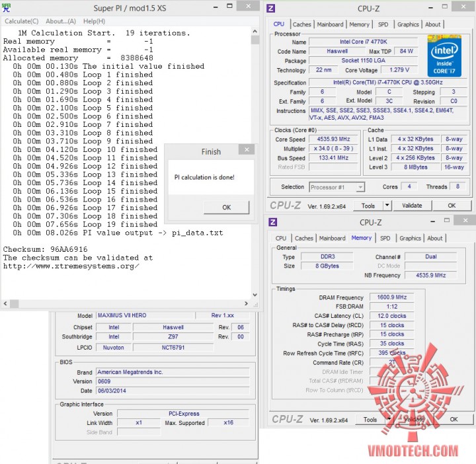The image size is (476, 464).
Task: Open Mainboard tab in the Memory CPU-Z window
Action: (333, 238)
